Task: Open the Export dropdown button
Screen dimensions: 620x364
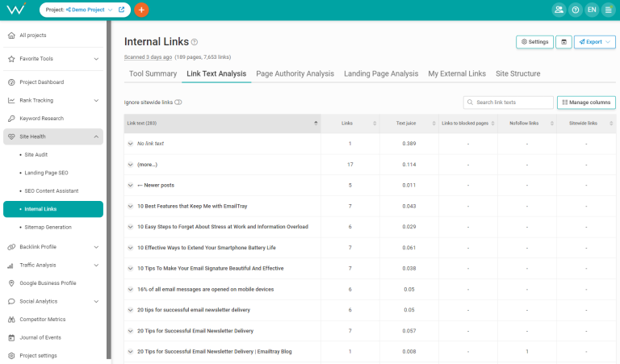Action: pos(595,42)
